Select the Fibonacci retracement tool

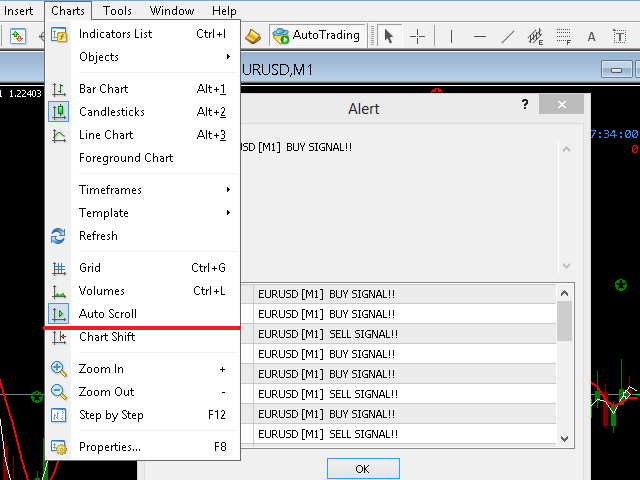pyautogui.click(x=564, y=36)
